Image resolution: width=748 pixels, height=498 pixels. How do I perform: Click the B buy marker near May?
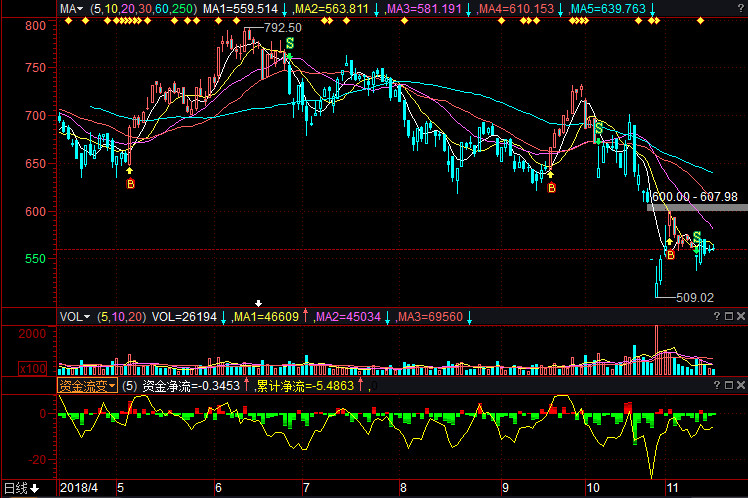[x=129, y=183]
